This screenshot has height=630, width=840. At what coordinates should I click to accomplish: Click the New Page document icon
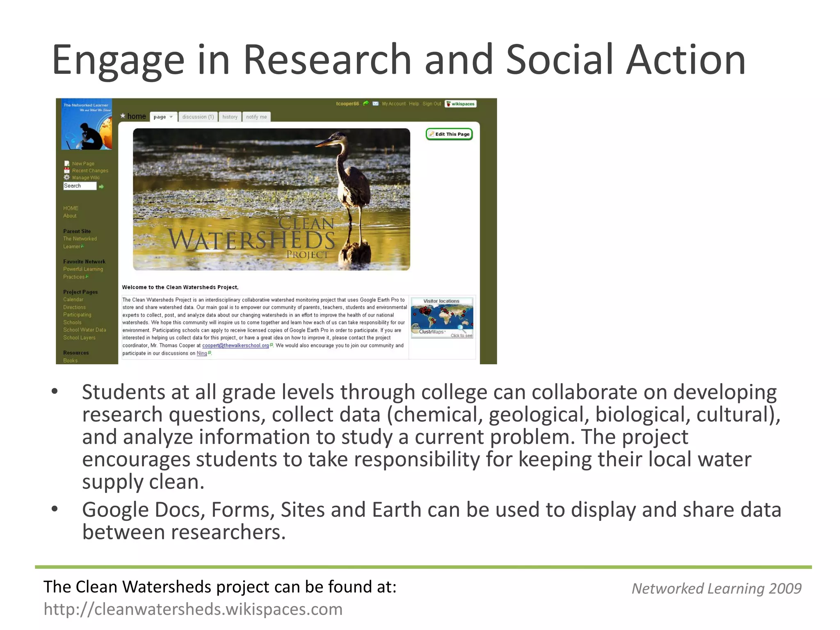[x=66, y=163]
